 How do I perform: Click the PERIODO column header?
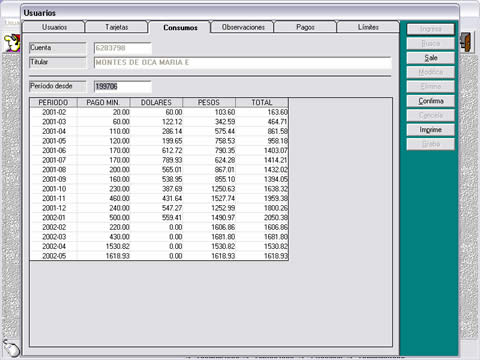click(x=53, y=103)
